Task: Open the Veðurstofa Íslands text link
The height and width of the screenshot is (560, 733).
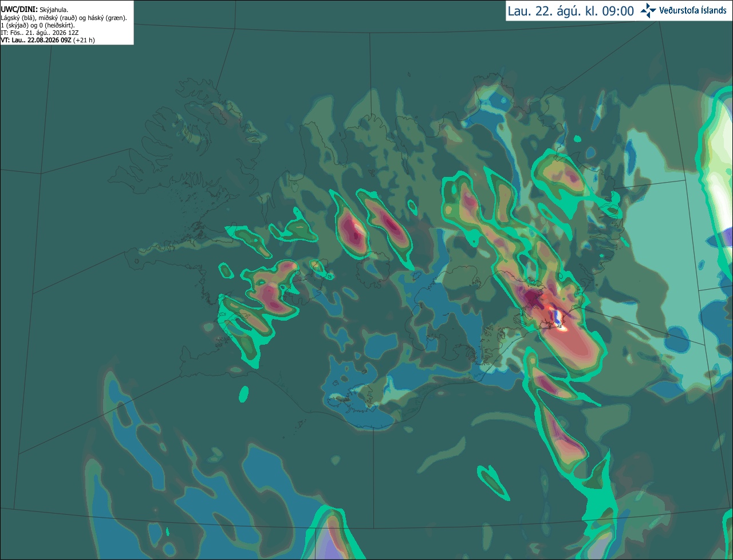Action: 693,10
